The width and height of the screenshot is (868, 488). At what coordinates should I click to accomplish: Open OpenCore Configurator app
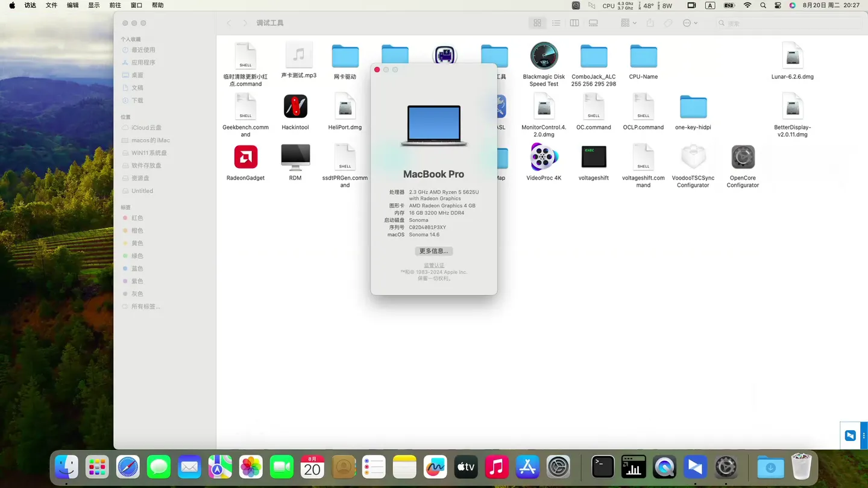[x=743, y=157]
